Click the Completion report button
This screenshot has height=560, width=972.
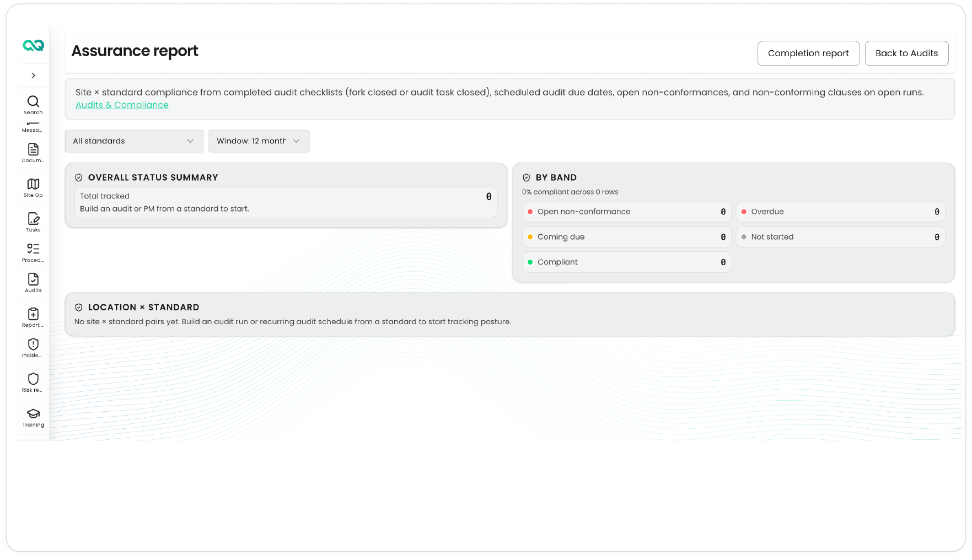(x=808, y=53)
